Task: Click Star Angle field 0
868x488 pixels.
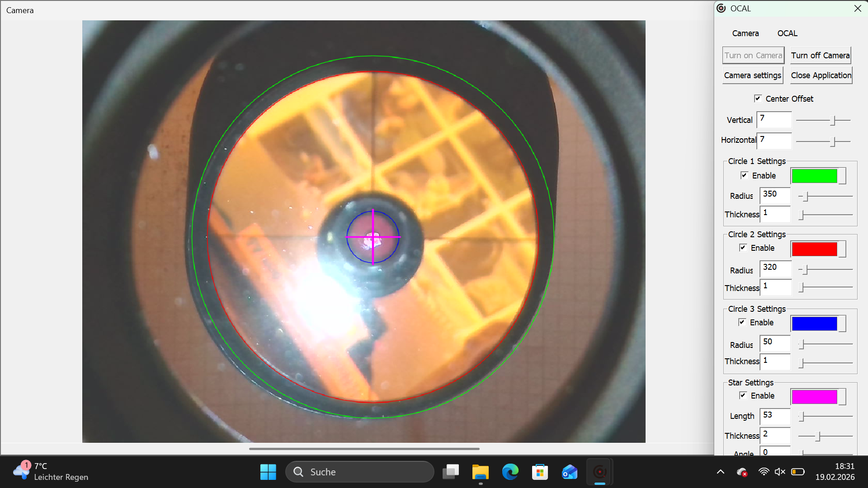Action: 775,451
